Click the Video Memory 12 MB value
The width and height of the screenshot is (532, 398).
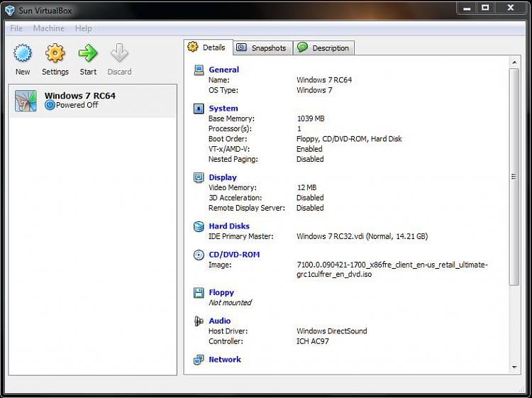coord(306,187)
